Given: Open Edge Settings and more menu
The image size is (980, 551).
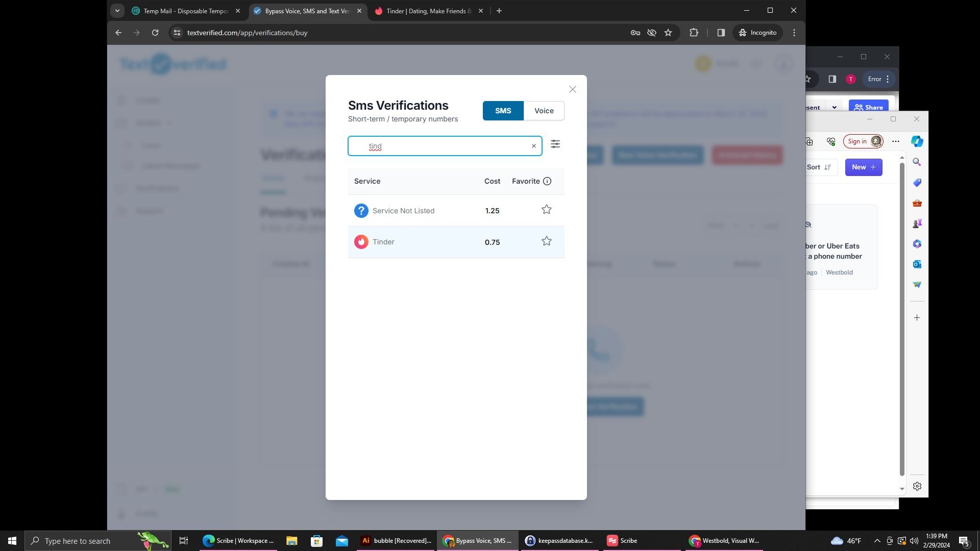Looking at the screenshot, I should [896, 141].
